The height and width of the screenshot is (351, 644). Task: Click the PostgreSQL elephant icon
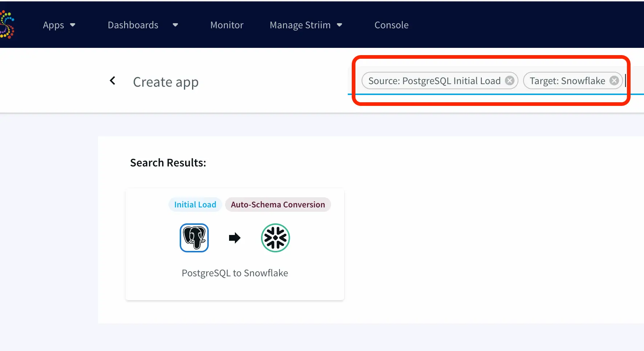(194, 238)
